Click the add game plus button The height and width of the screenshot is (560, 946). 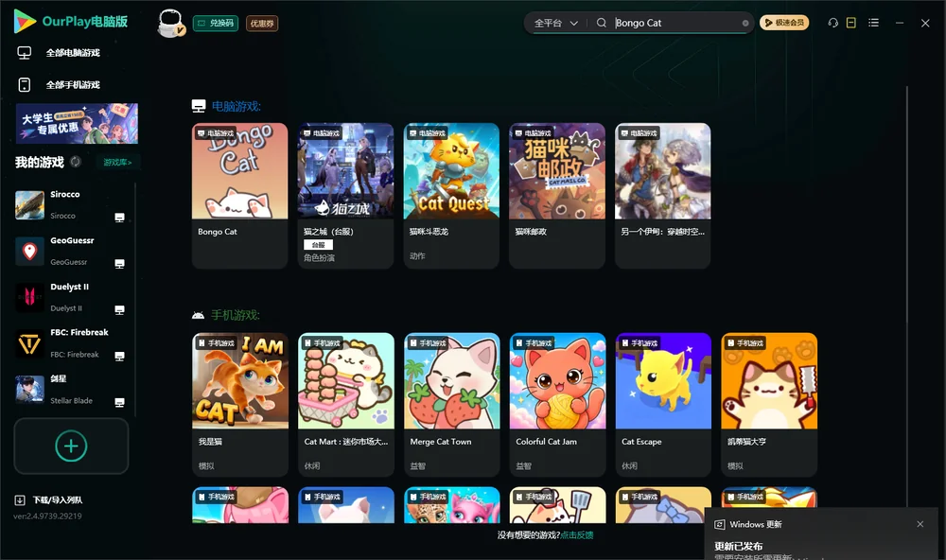coord(71,446)
